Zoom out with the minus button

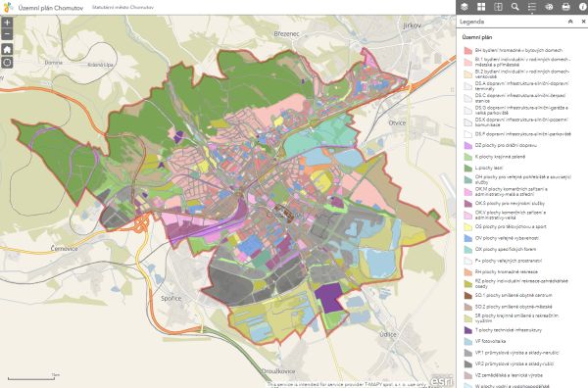(7, 34)
